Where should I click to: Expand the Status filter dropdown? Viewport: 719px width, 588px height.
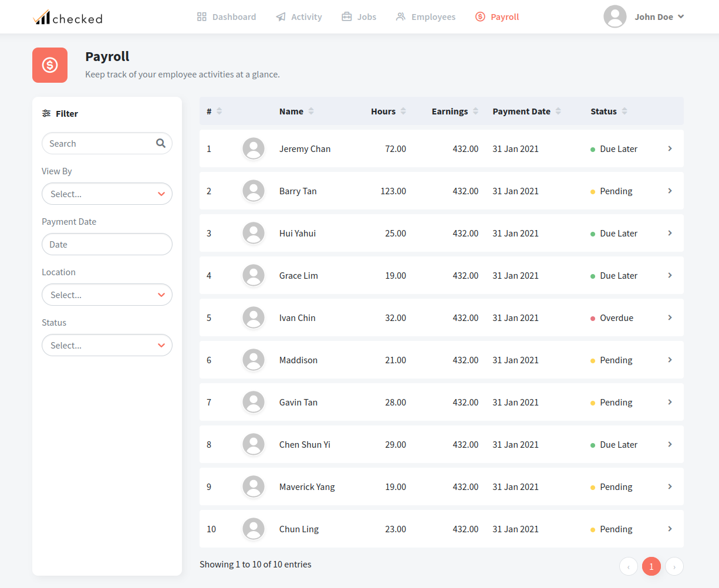(107, 346)
